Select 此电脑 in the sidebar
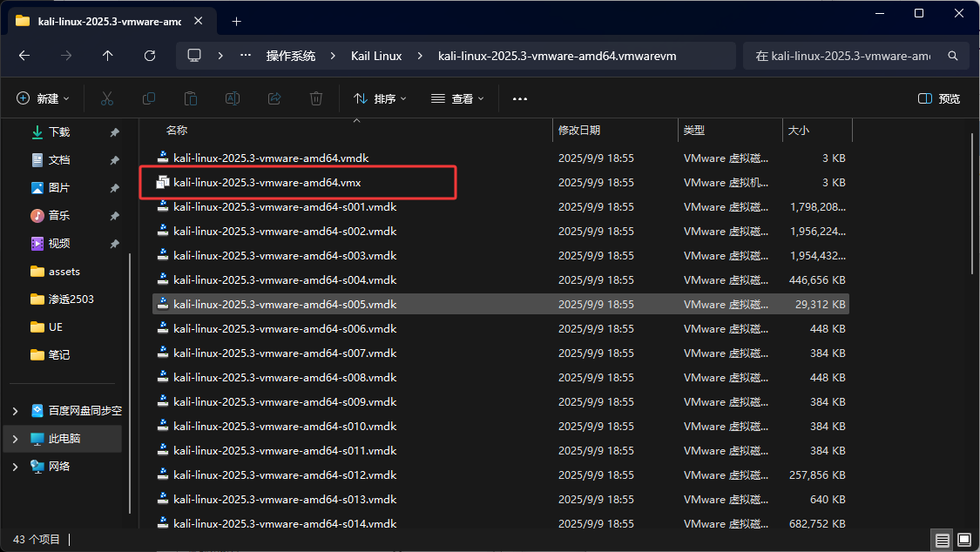 (64, 439)
